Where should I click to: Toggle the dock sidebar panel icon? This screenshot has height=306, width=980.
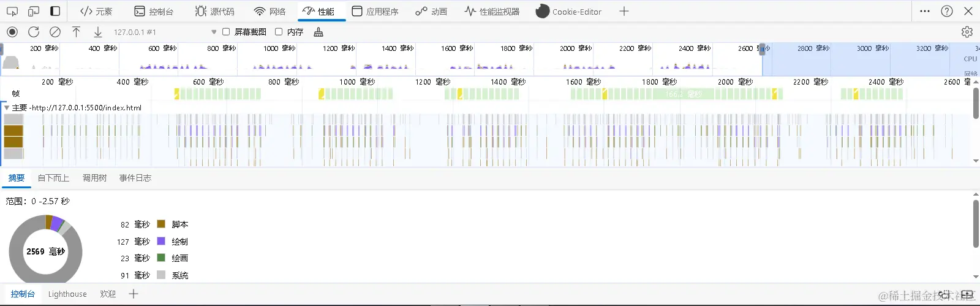pyautogui.click(x=55, y=11)
